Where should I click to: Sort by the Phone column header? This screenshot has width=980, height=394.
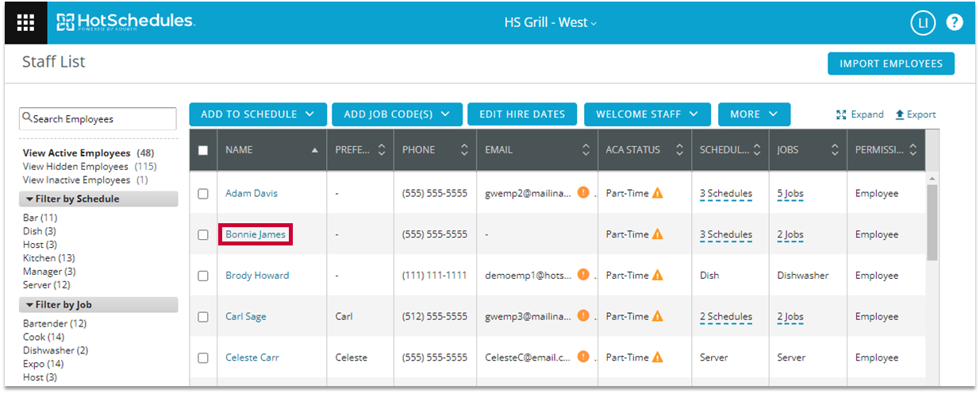436,149
